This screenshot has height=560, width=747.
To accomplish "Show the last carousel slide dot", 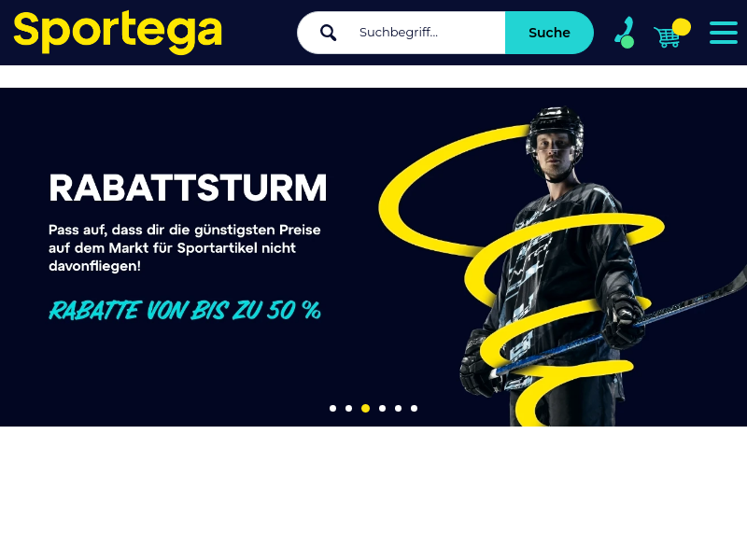I will (414, 408).
